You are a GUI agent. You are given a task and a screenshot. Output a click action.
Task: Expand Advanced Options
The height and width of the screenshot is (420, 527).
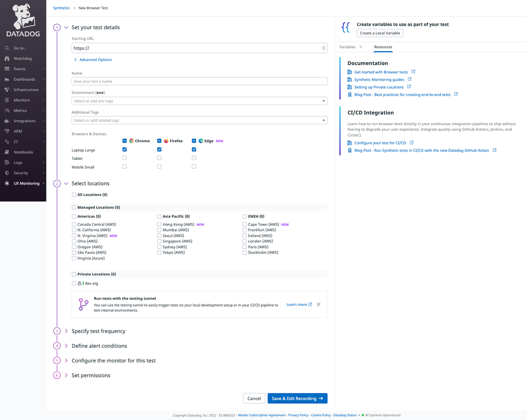pyautogui.click(x=93, y=60)
